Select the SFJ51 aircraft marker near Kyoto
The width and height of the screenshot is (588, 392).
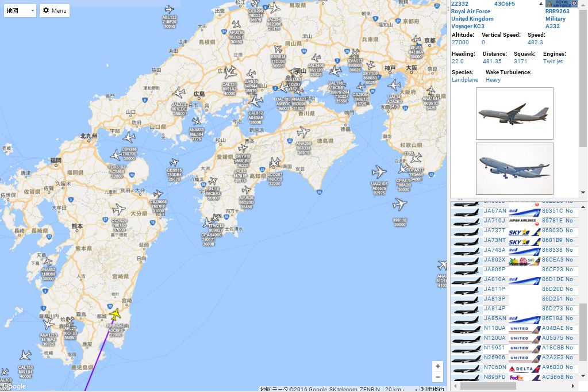point(416,40)
